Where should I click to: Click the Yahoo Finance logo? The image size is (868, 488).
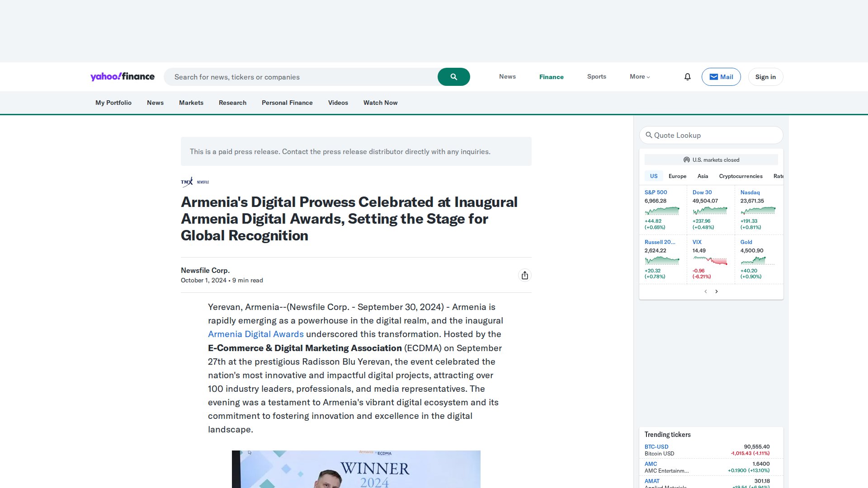coord(122,76)
